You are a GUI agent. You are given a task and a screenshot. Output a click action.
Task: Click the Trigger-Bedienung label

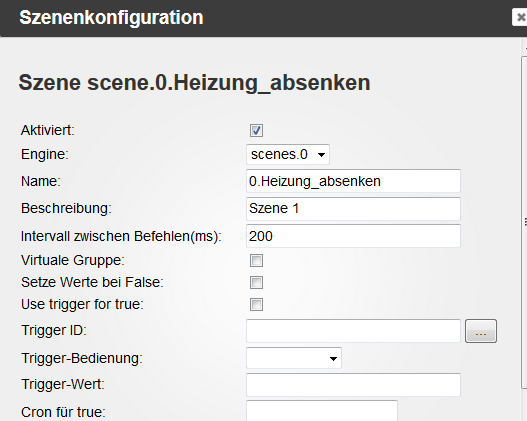82,358
